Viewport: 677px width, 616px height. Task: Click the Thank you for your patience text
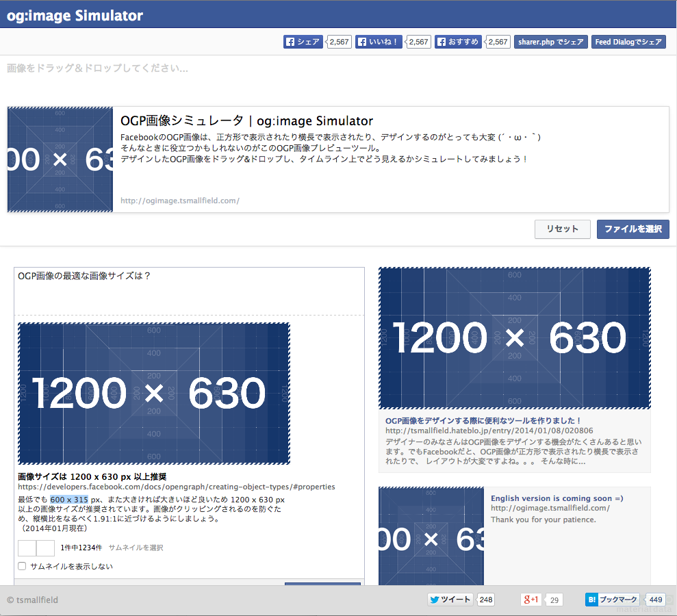[543, 519]
